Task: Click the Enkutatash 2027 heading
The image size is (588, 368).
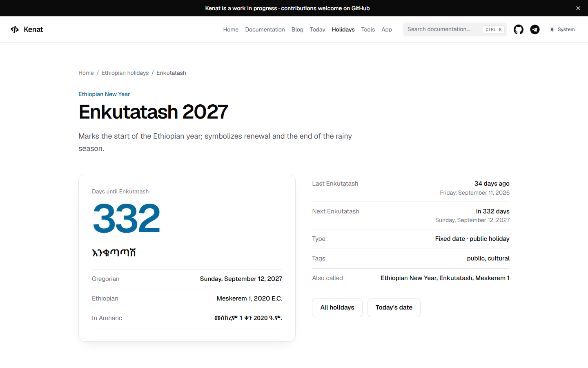Action: pos(153,112)
